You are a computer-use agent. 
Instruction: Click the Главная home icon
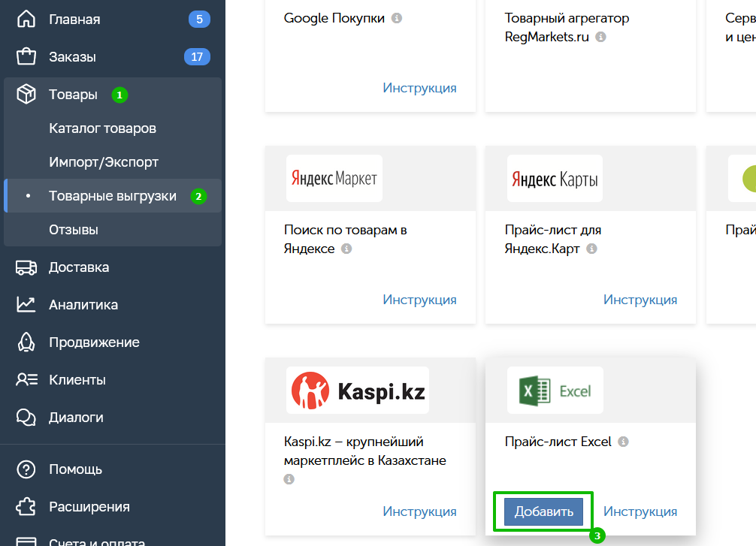[26, 20]
